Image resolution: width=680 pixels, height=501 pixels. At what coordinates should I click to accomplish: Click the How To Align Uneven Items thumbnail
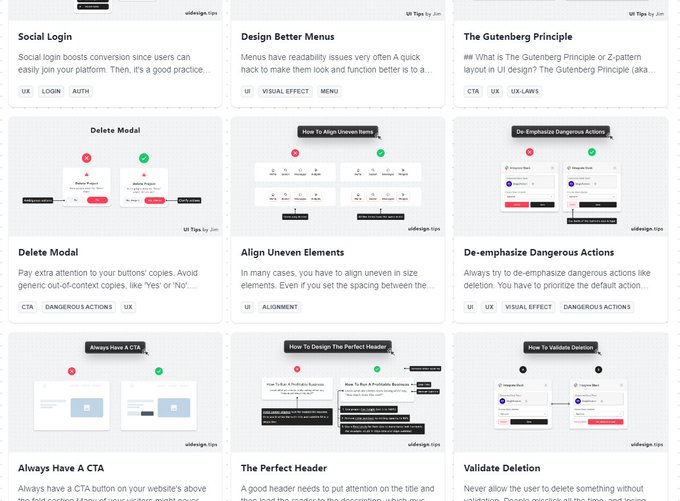click(x=338, y=177)
